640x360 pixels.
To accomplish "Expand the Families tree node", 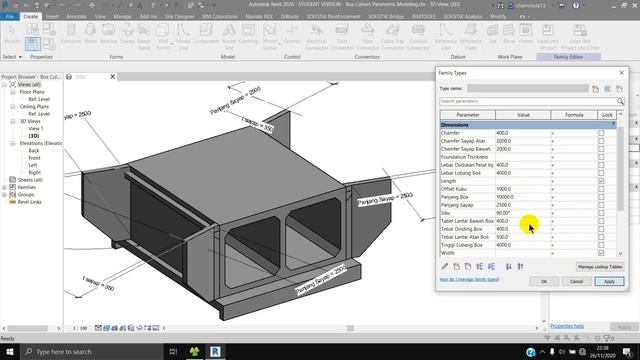I will [x=4, y=187].
